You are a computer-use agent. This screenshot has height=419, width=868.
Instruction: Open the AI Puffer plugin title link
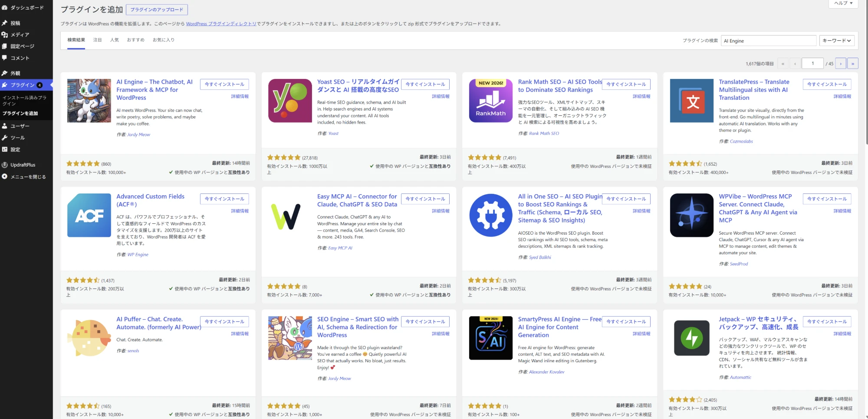click(x=159, y=323)
